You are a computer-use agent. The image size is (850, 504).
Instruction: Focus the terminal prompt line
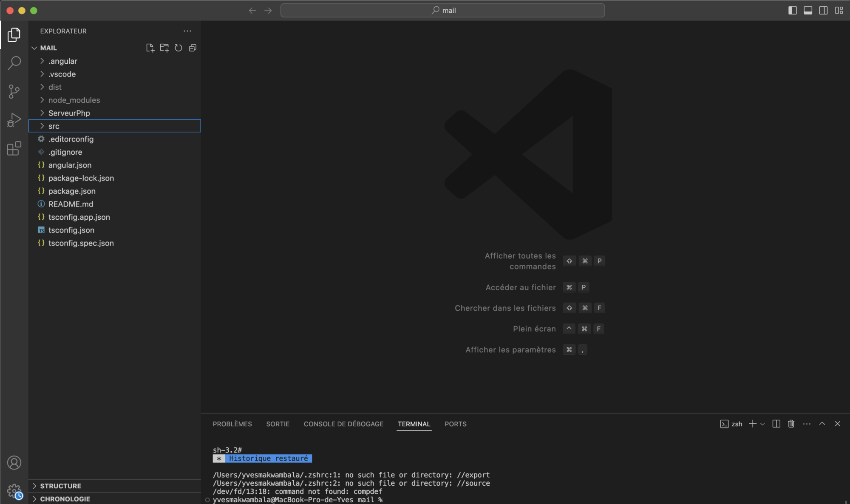coord(297,500)
